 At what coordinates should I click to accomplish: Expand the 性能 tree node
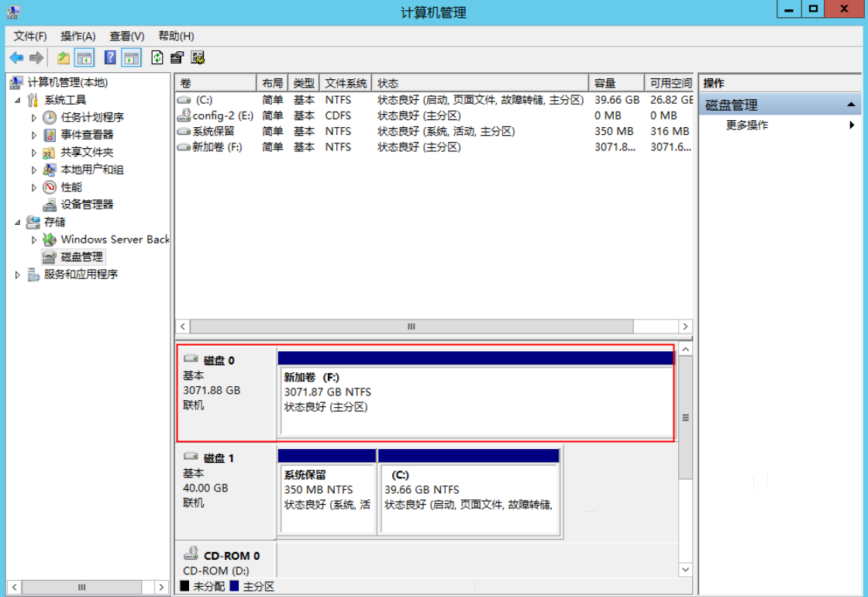click(x=34, y=187)
